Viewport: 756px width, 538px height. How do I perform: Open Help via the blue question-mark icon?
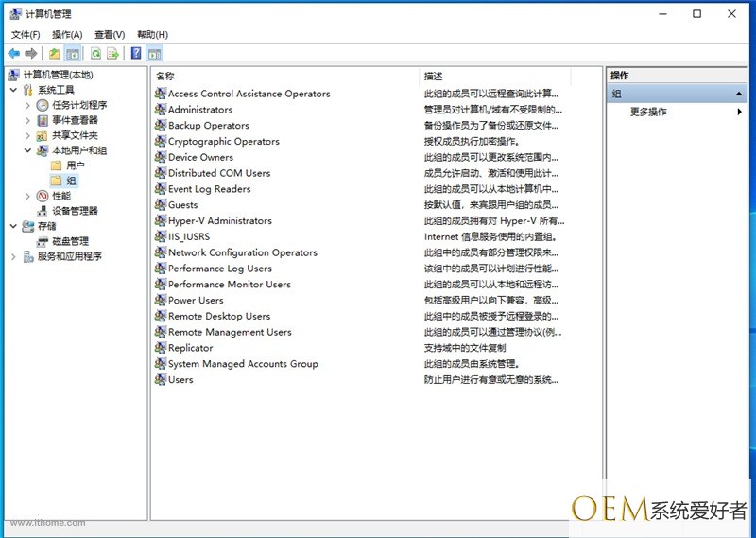tap(137, 54)
